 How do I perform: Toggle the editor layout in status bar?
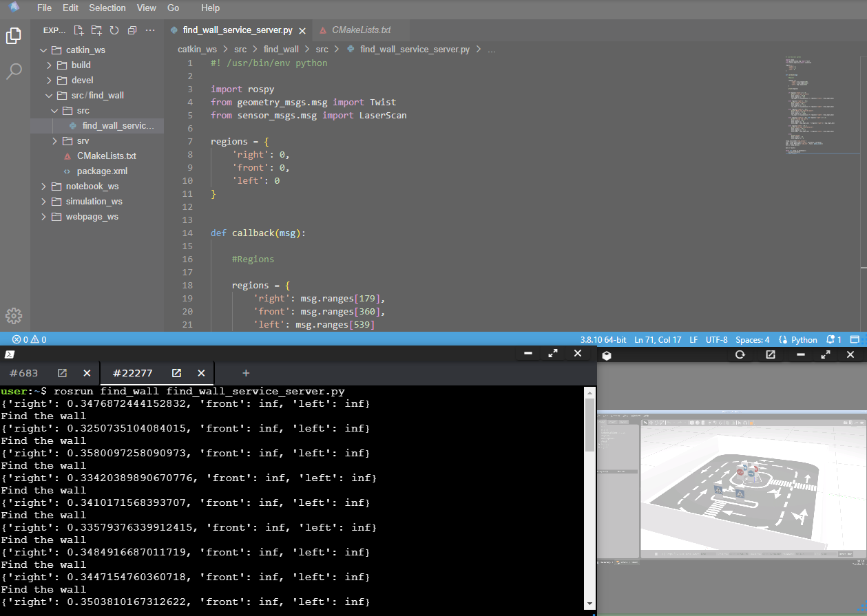point(855,339)
